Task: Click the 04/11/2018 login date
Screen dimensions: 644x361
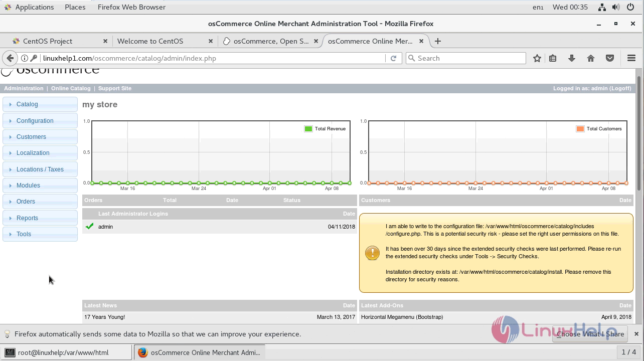Action: coord(342,227)
